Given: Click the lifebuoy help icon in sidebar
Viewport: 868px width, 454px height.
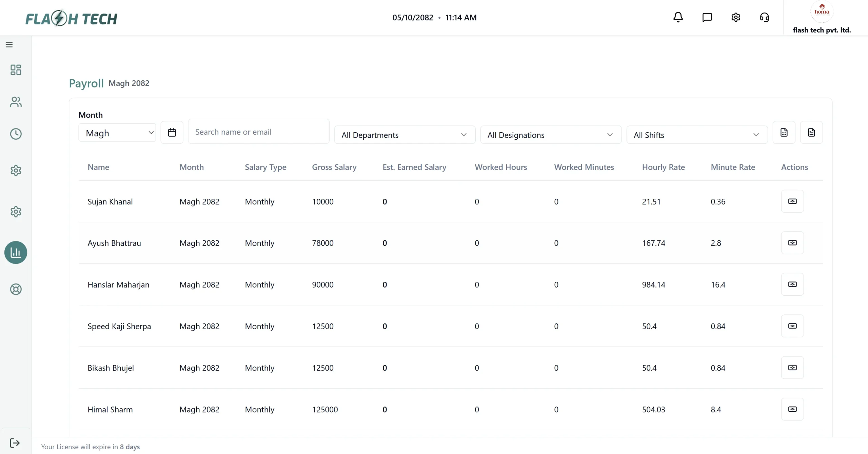Looking at the screenshot, I should [x=16, y=289].
